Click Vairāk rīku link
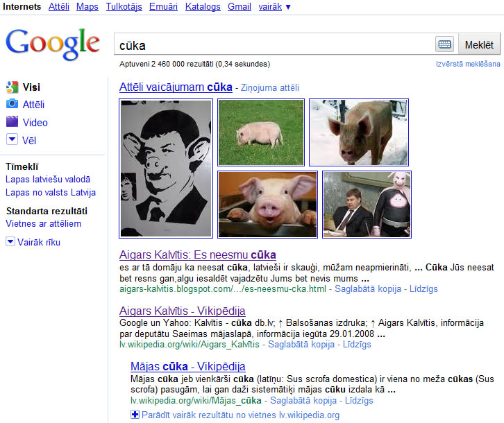 point(39,242)
